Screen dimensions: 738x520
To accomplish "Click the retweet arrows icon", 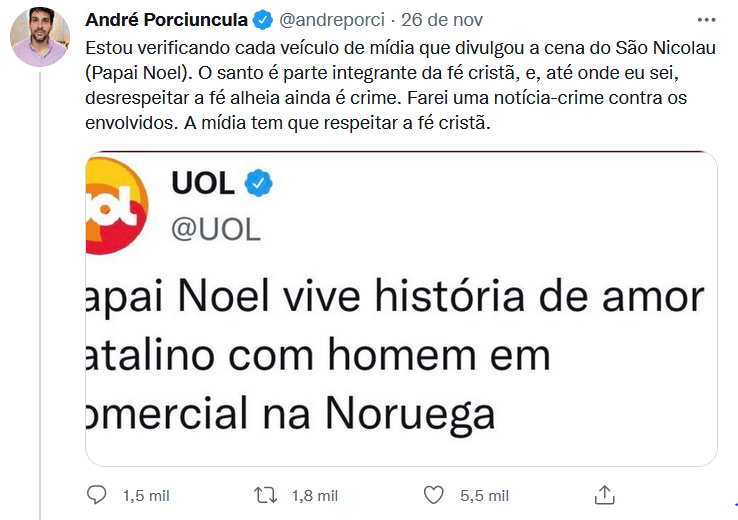I will coord(265,495).
